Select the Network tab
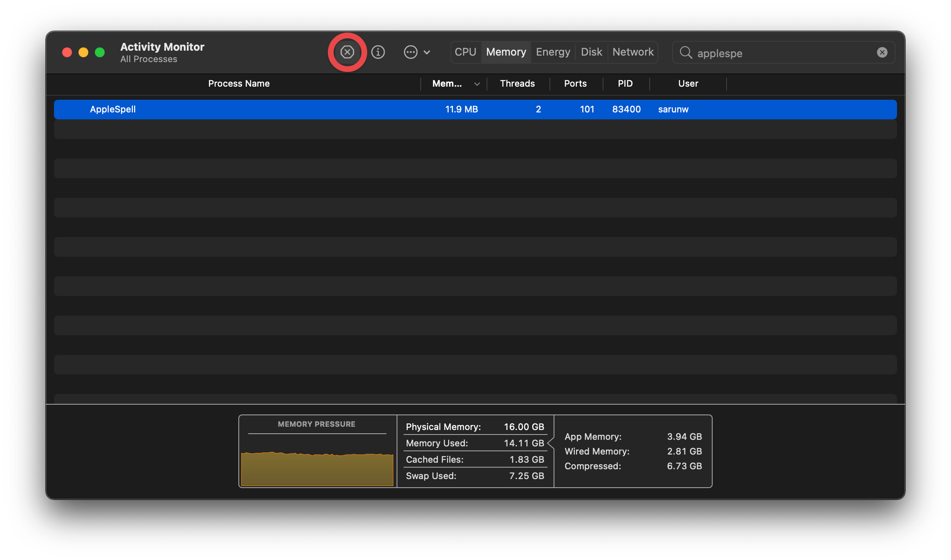 (x=633, y=52)
